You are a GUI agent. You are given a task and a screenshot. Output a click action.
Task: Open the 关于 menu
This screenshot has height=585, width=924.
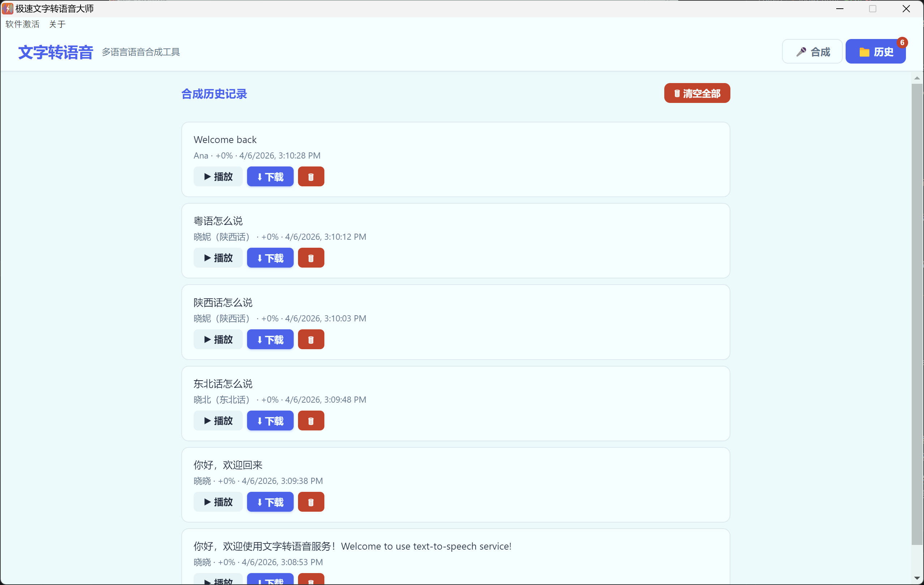[57, 24]
